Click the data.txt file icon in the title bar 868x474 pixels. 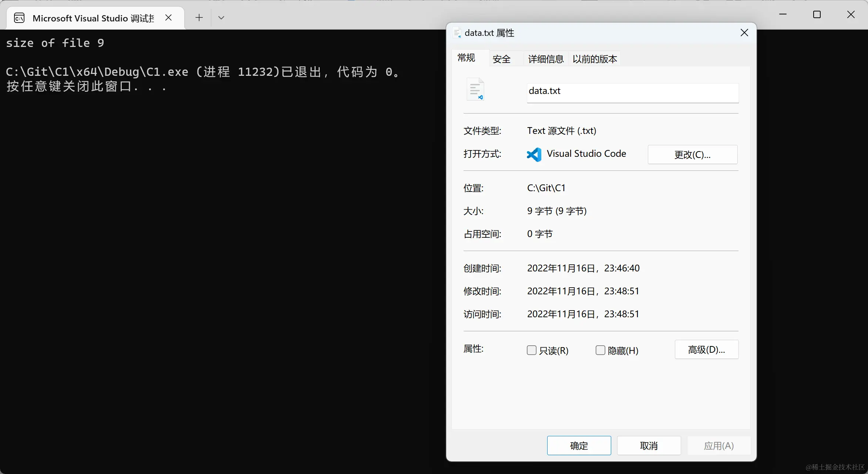(x=457, y=33)
